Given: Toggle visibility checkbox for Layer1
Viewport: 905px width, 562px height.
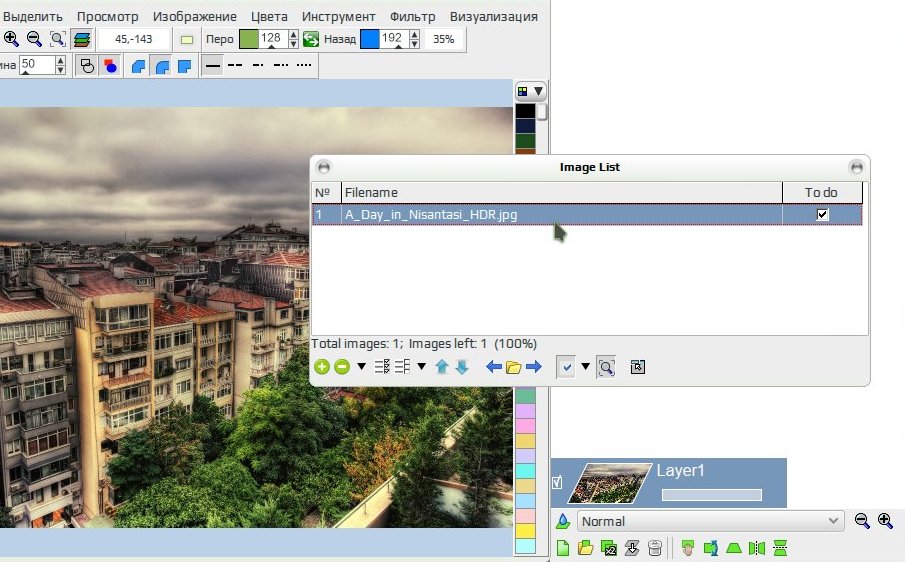Looking at the screenshot, I should tap(557, 482).
